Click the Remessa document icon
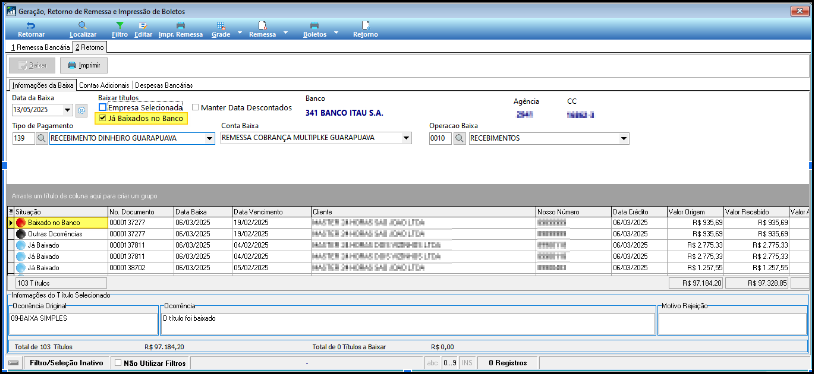The height and width of the screenshot is (374, 814). (263, 25)
